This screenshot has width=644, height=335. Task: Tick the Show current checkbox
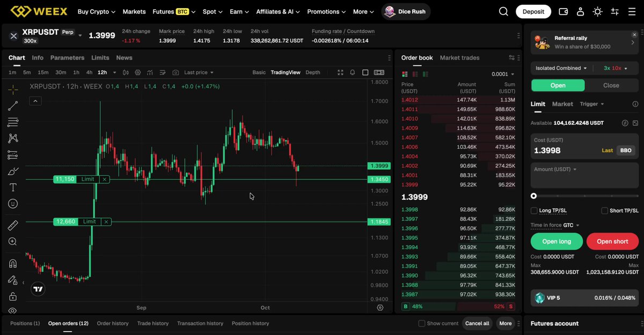(x=422, y=323)
